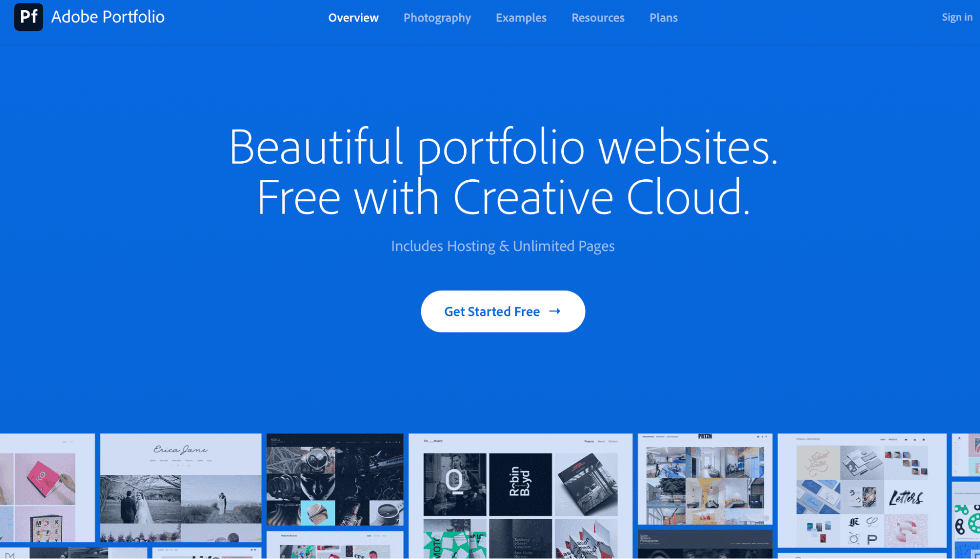Click the Examples navigation icon
The width and height of the screenshot is (980, 559).
(x=521, y=18)
